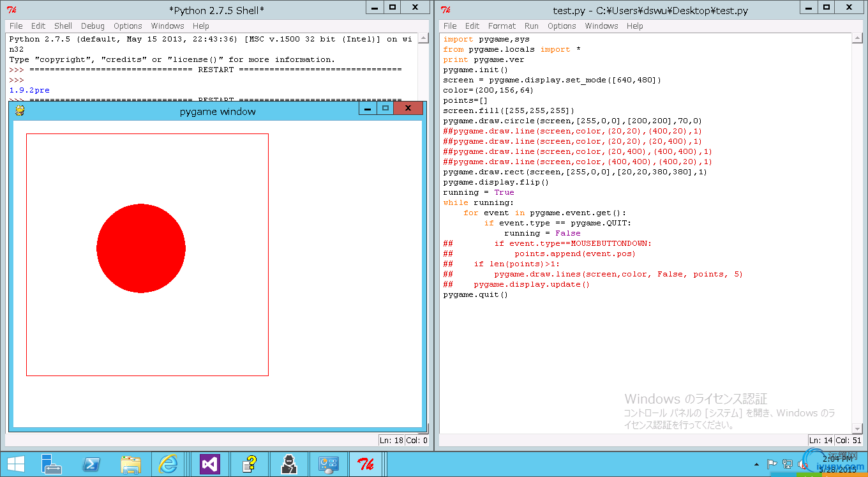868x477 pixels.
Task: Click the 'print pygame.ver' line
Action: (x=484, y=59)
